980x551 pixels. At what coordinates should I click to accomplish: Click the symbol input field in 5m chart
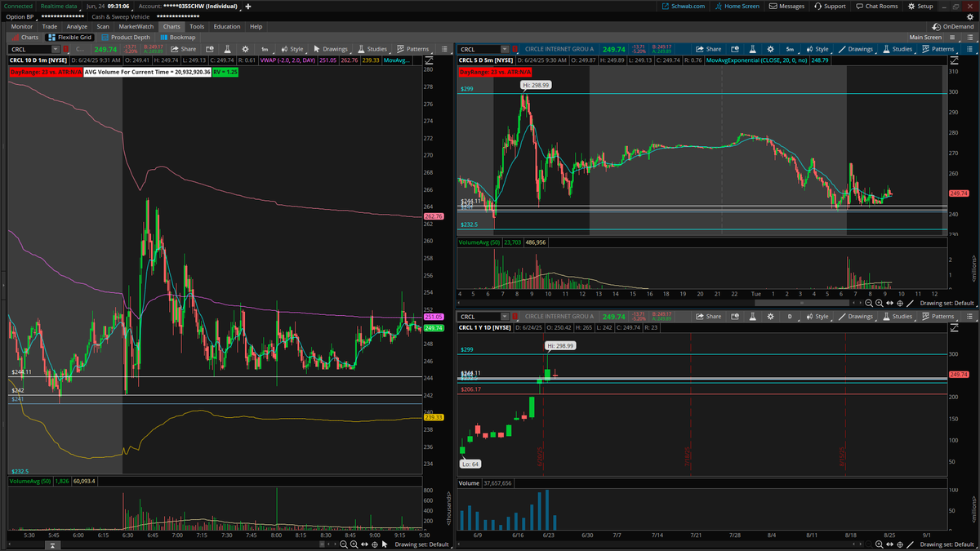pyautogui.click(x=479, y=49)
